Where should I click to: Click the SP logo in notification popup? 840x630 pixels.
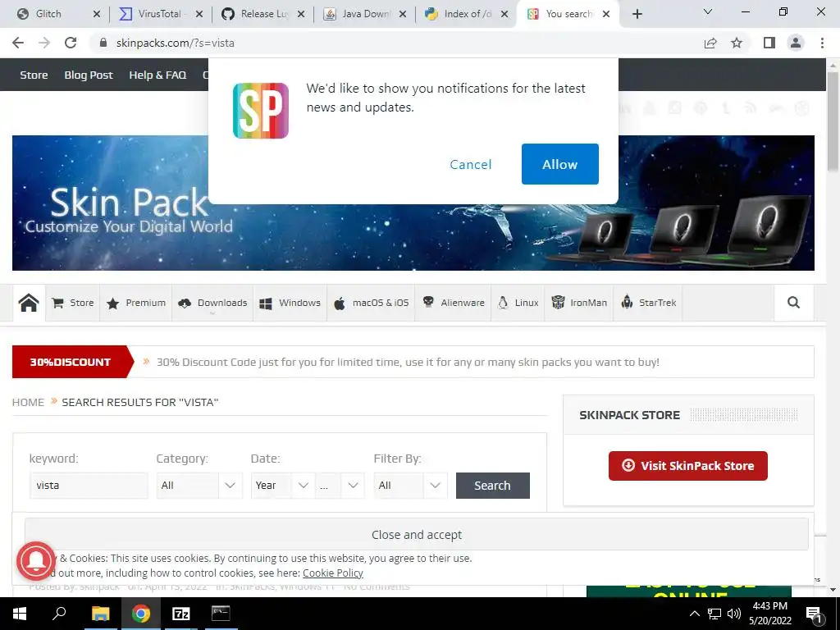click(x=261, y=111)
